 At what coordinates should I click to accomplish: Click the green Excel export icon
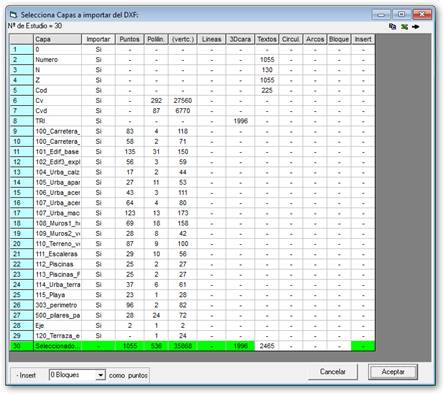pyautogui.click(x=404, y=27)
